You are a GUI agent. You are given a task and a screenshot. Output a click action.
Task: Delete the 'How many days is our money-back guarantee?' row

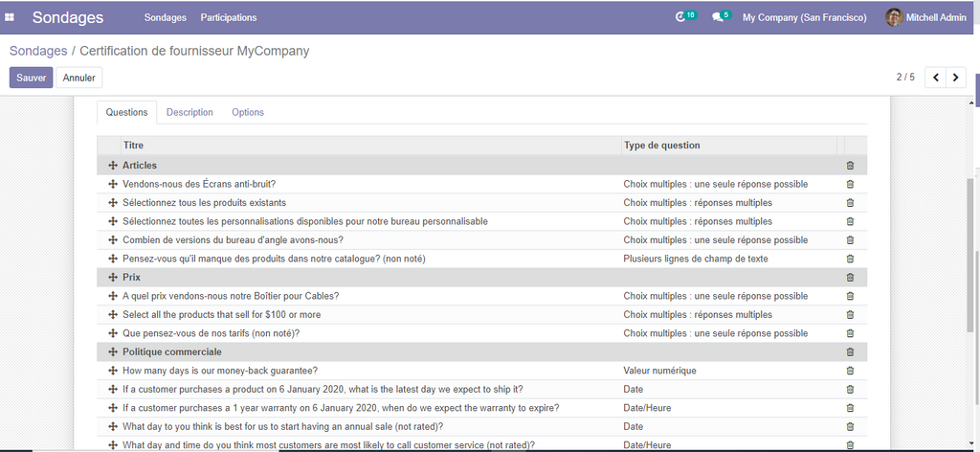click(x=850, y=371)
